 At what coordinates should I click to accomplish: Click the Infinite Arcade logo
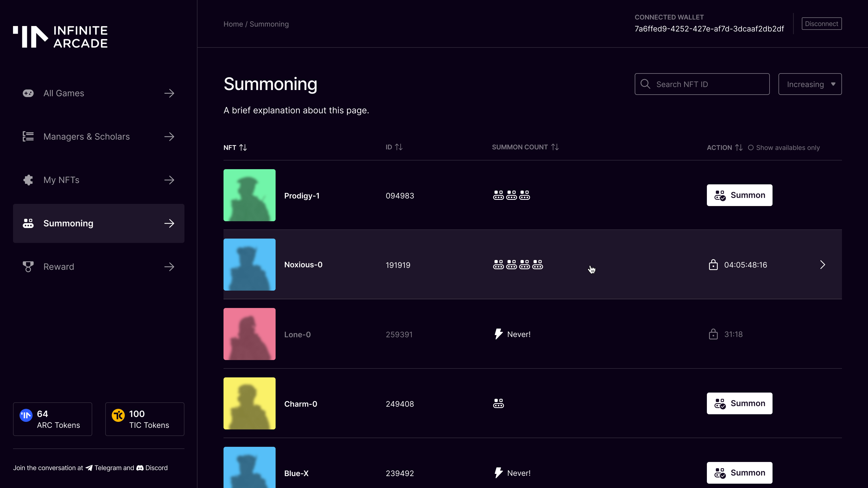click(60, 37)
